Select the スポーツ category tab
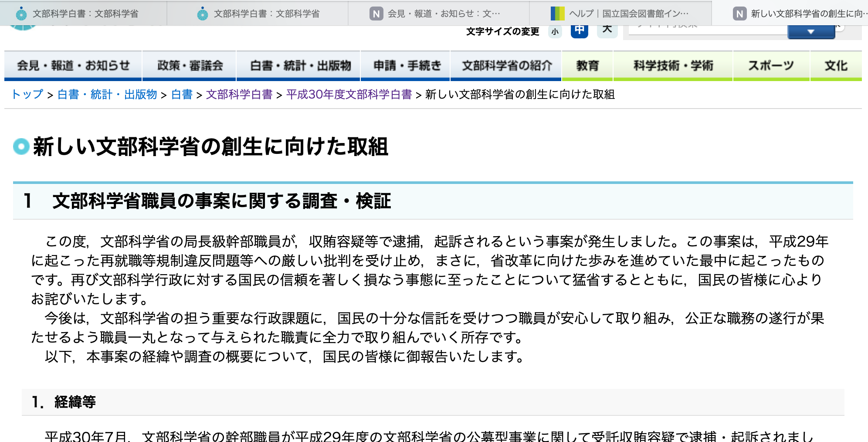 coord(771,66)
